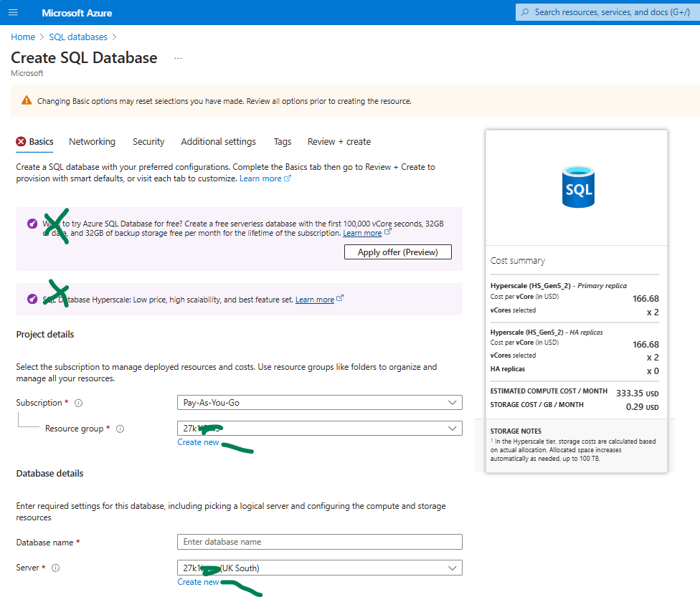Click the Database details heading
Viewport: 700px width, 597px height.
pyautogui.click(x=49, y=474)
